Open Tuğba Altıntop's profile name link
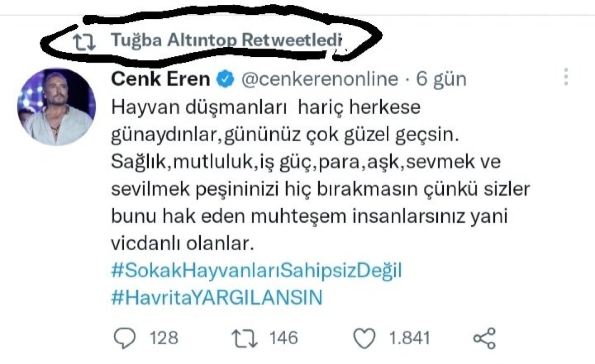Image resolution: width=595 pixels, height=364 pixels. click(x=173, y=40)
